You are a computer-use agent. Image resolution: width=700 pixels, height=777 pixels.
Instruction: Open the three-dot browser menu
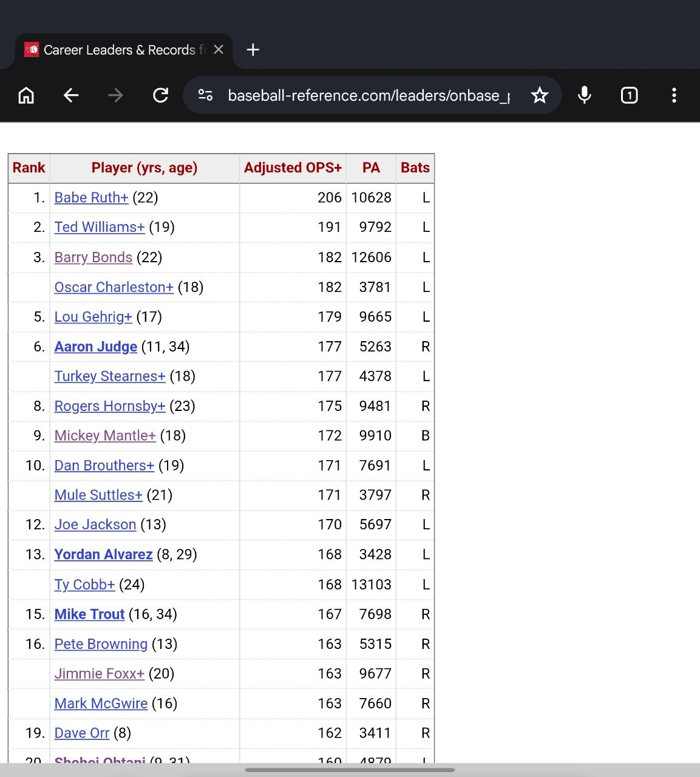[674, 95]
